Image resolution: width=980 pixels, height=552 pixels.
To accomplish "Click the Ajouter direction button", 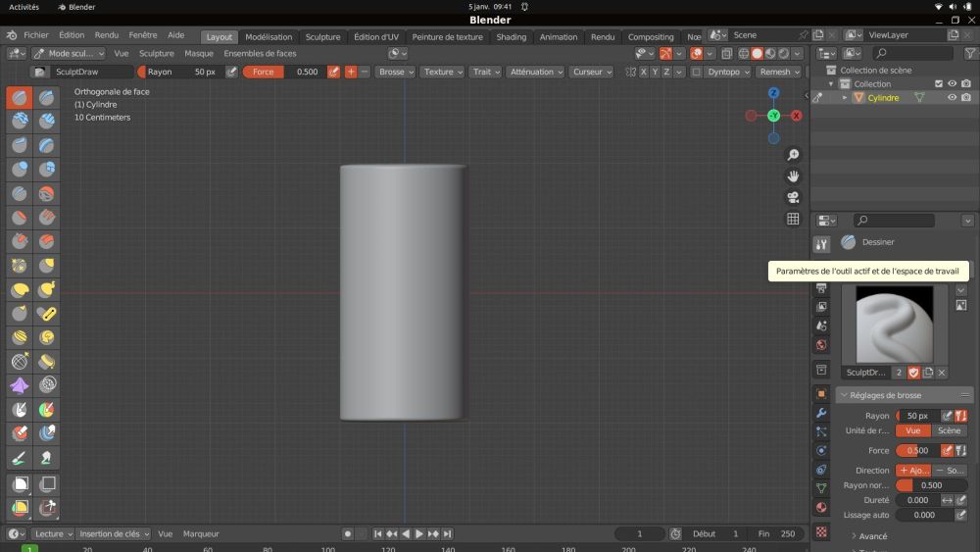I will pyautogui.click(x=913, y=470).
